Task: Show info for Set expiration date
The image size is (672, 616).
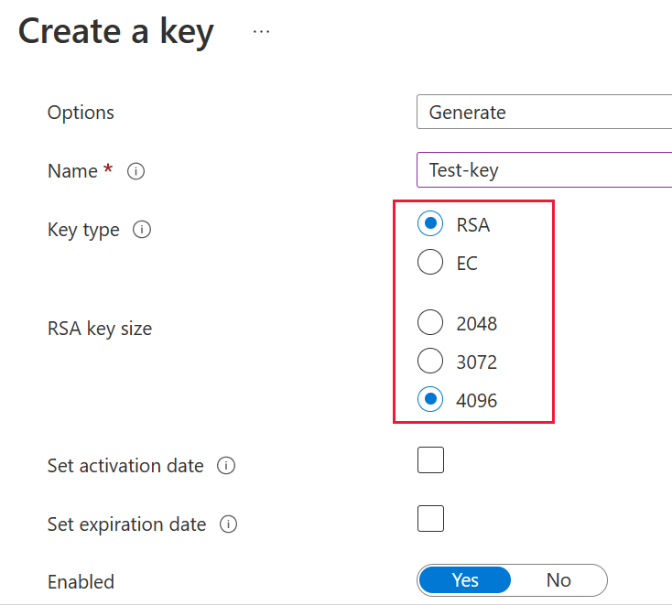Action: [229, 524]
